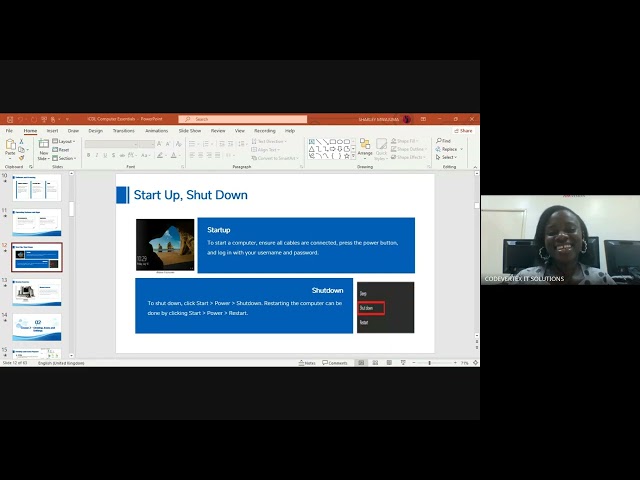Click the Increase Font Size icon
640x480 pixels.
[x=160, y=144]
